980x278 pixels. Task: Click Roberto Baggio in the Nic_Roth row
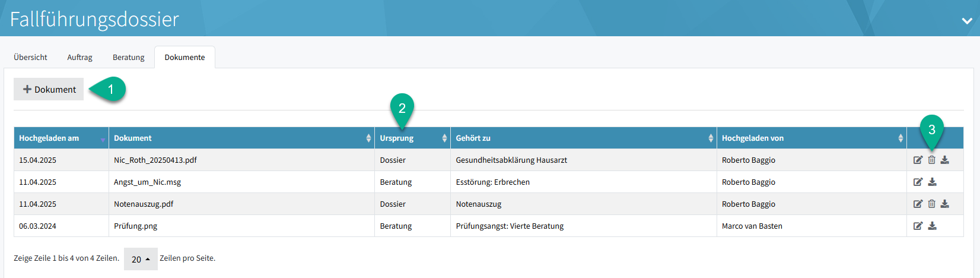[x=748, y=160]
